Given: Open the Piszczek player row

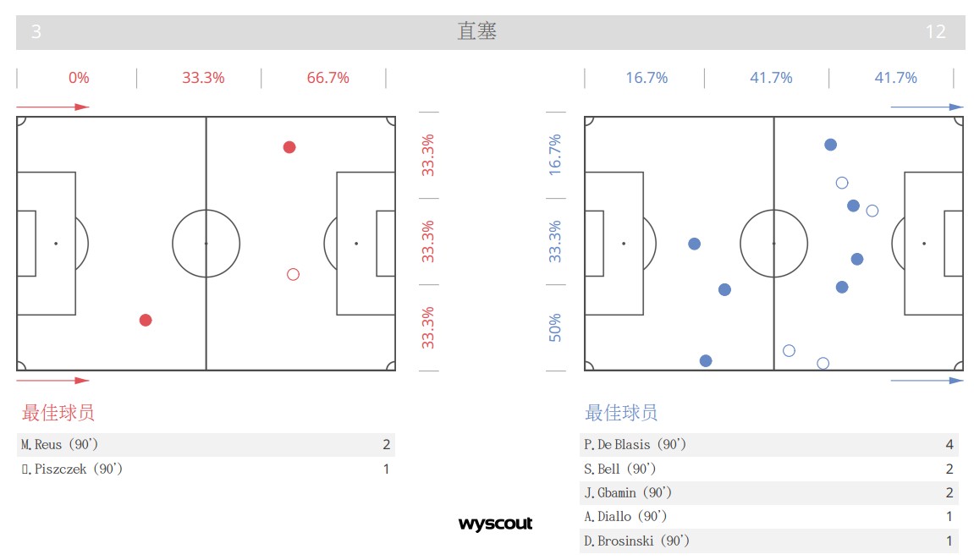Looking at the screenshot, I should click(x=206, y=469).
